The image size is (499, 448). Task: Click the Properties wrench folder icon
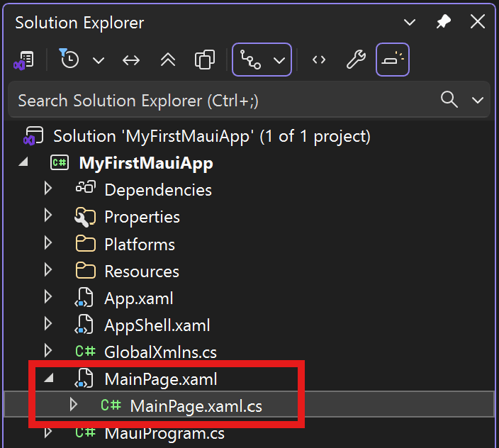coord(84,217)
